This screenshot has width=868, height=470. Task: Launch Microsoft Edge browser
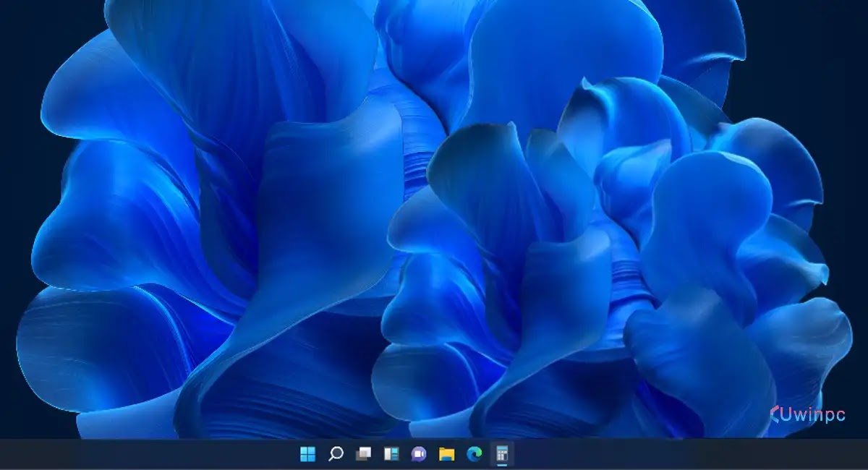(475, 454)
